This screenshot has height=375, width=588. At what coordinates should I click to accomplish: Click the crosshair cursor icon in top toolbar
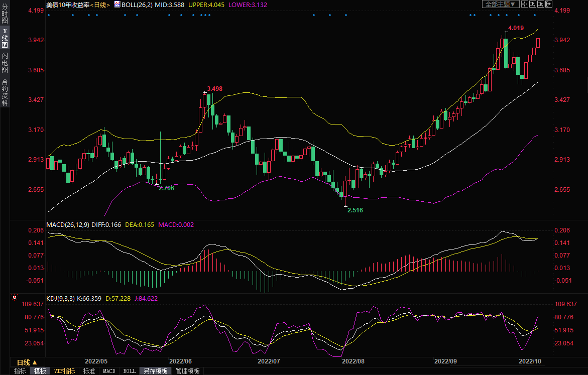click(524, 4)
